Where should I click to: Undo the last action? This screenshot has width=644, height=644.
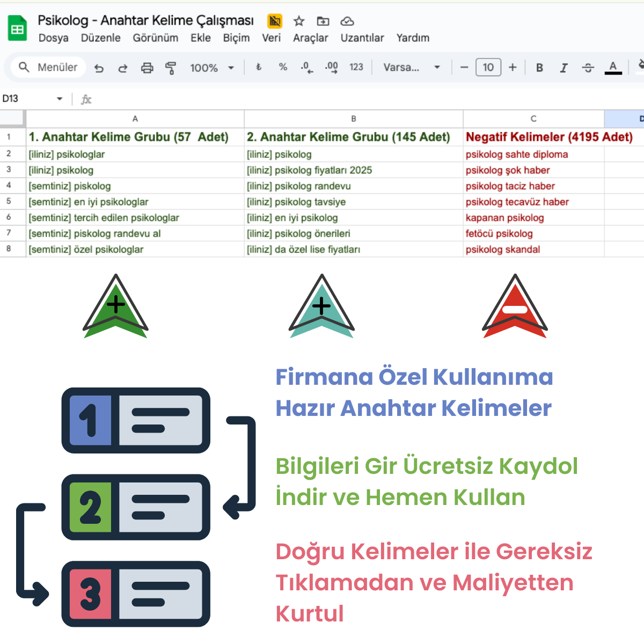click(99, 68)
